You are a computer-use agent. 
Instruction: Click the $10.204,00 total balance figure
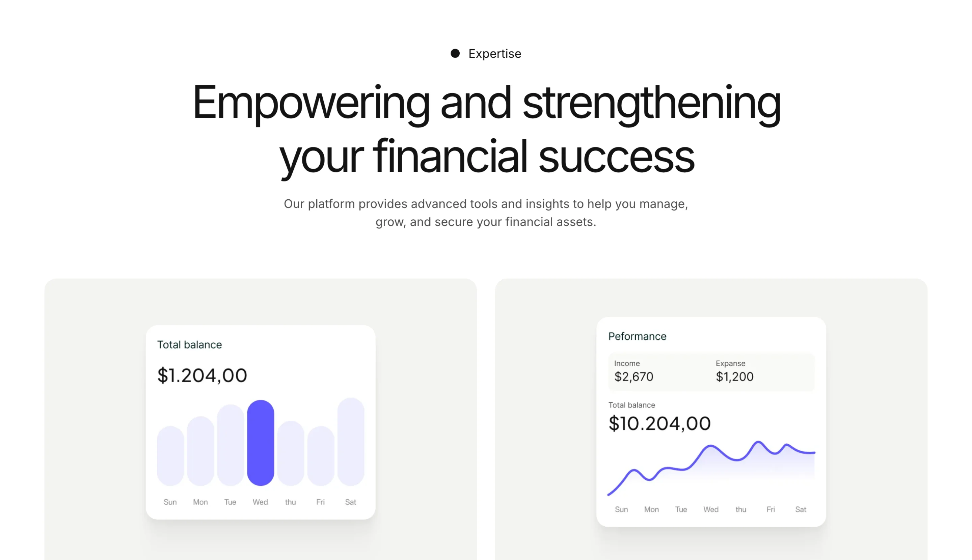click(659, 423)
